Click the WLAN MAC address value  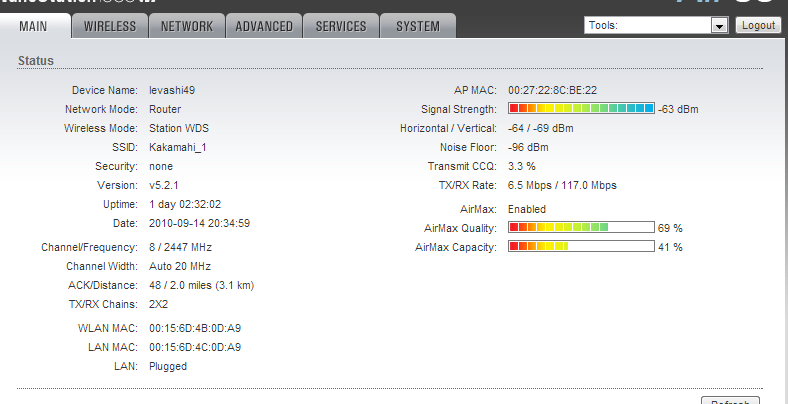195,328
